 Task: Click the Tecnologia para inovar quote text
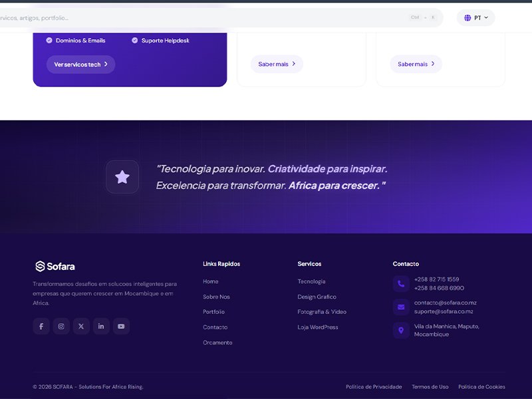[x=271, y=177]
